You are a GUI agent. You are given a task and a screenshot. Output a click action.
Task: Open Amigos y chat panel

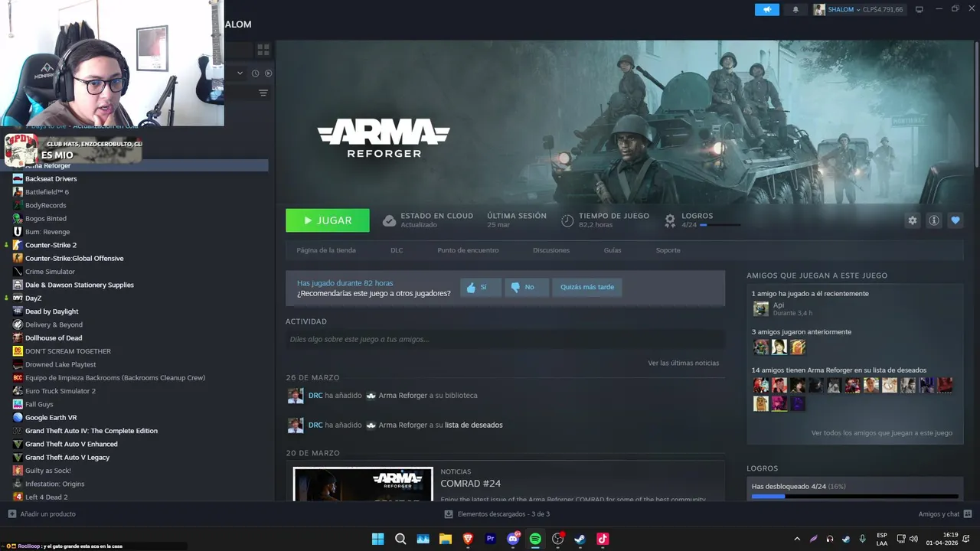click(945, 514)
